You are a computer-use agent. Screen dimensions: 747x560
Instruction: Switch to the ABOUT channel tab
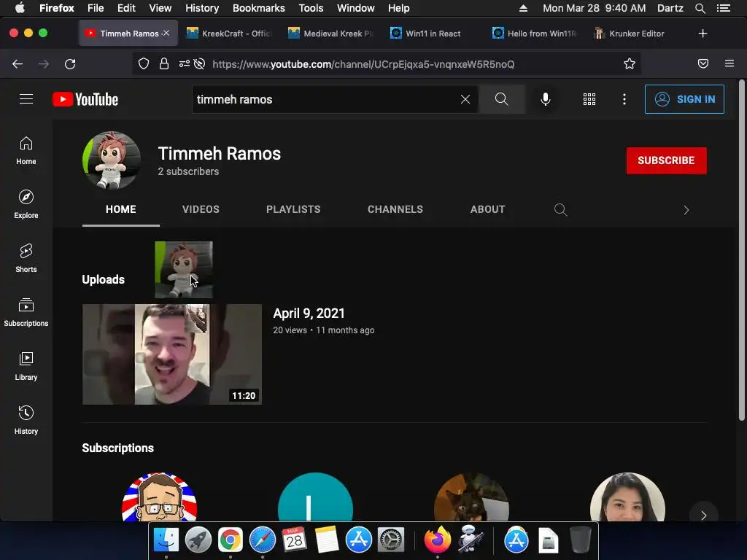[x=487, y=209]
